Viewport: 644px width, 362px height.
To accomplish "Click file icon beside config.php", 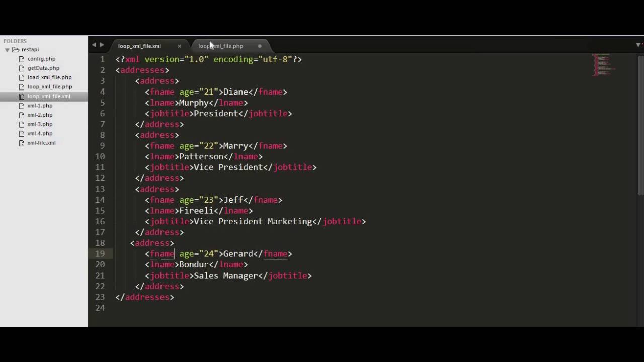I will coord(22,59).
